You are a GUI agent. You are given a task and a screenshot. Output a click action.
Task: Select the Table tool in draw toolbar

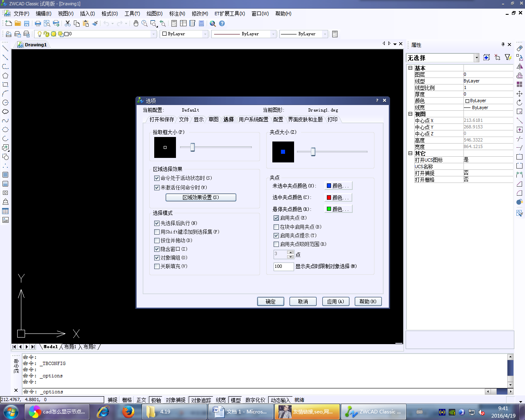point(5,211)
